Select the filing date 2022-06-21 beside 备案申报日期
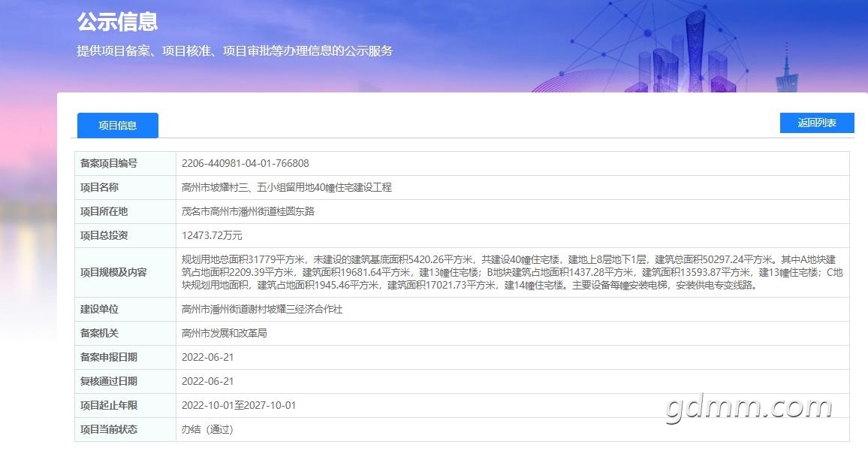This screenshot has width=868, height=454. coord(207,358)
